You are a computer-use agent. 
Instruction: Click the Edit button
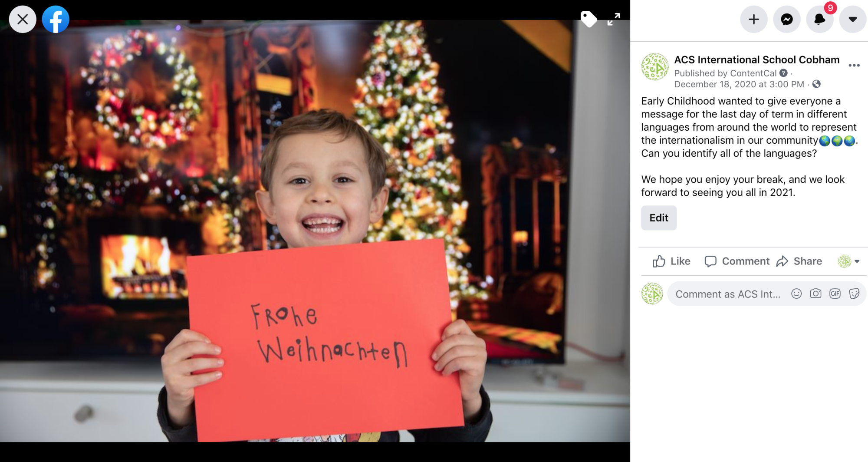coord(659,218)
